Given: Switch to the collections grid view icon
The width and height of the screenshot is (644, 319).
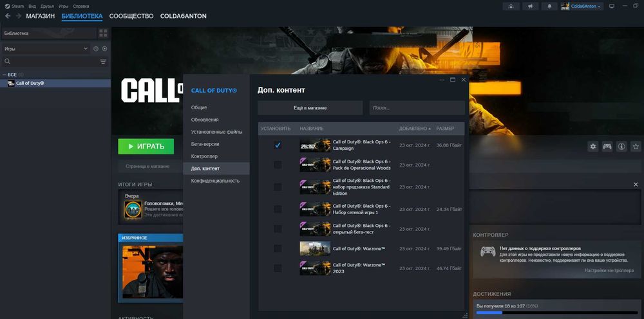Looking at the screenshot, I should coord(103,33).
